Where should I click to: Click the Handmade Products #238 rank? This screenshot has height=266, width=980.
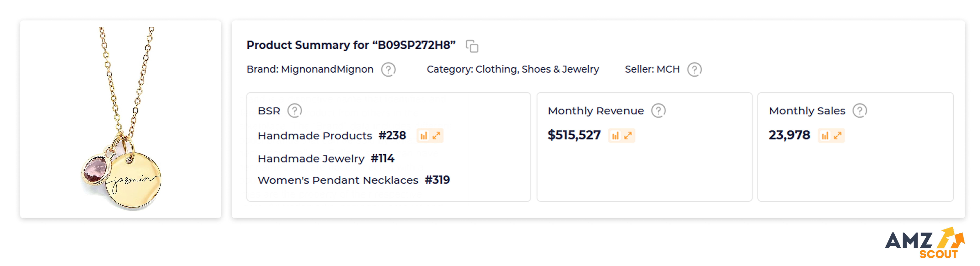coord(332,136)
